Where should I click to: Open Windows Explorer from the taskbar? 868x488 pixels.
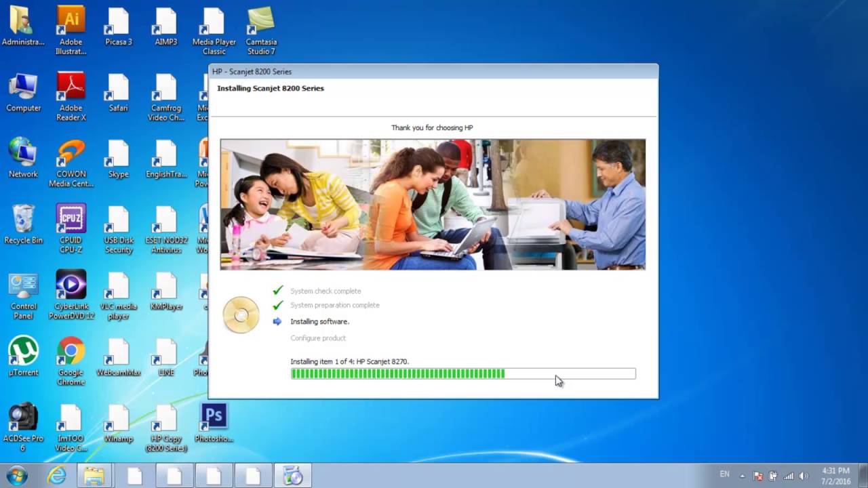[x=94, y=476]
